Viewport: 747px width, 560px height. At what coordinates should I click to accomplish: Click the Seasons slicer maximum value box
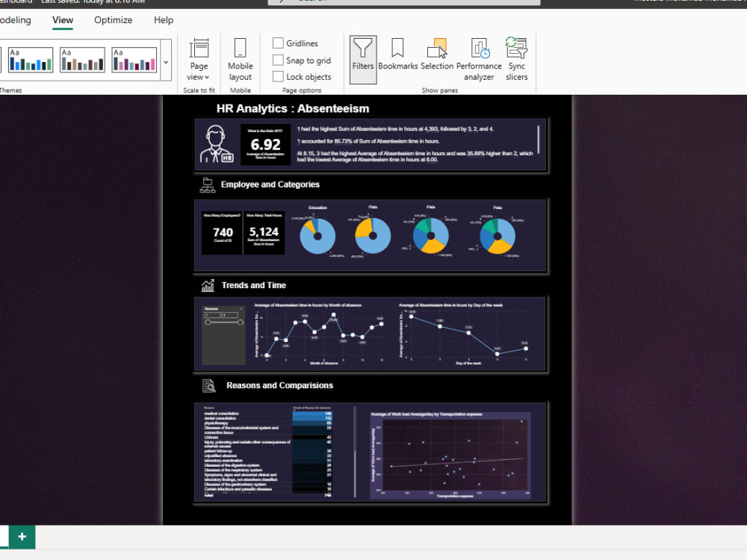(230, 315)
